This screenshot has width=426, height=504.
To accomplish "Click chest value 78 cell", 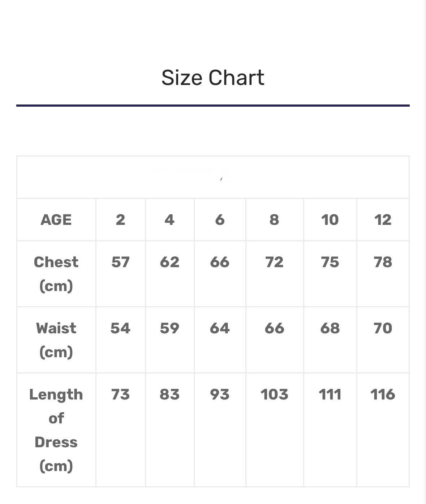I will coord(383,262).
